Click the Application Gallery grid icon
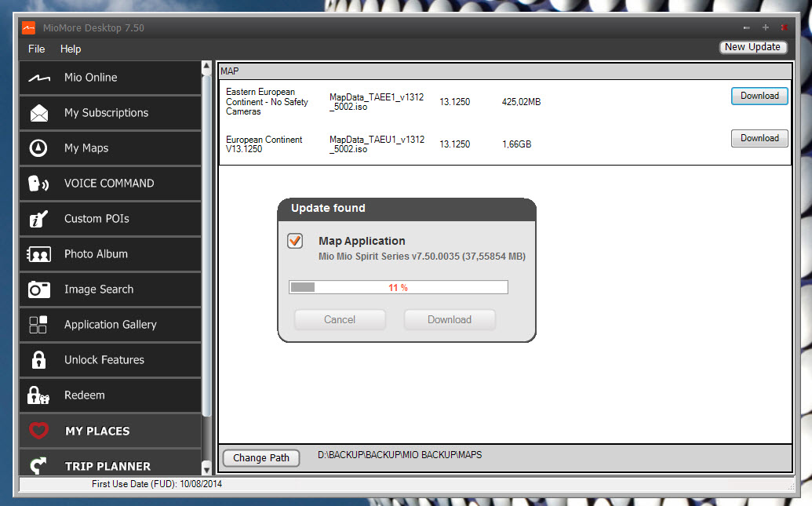 (38, 325)
